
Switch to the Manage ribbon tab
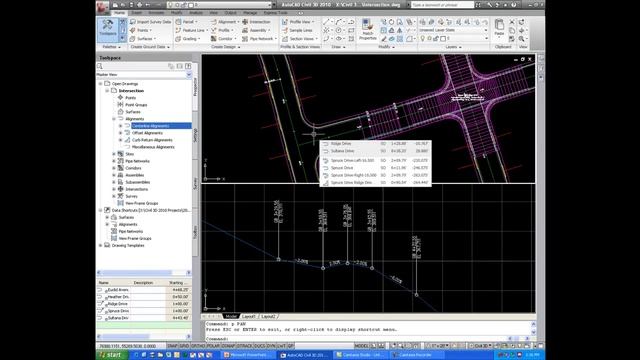pos(250,13)
